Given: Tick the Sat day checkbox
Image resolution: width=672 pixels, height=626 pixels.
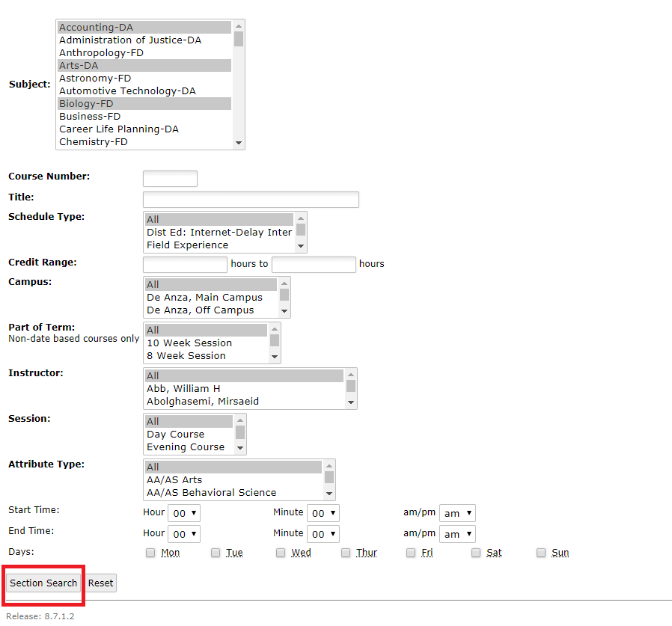Looking at the screenshot, I should click(476, 553).
